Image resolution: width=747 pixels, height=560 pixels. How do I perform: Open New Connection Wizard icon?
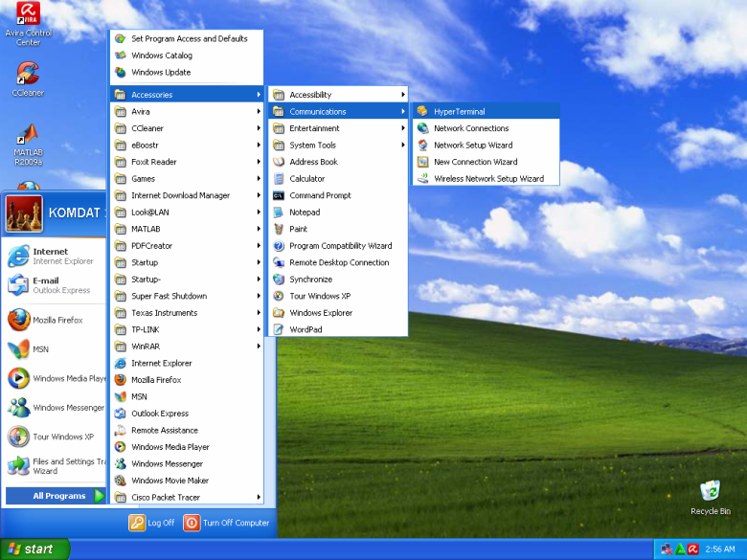click(x=422, y=162)
